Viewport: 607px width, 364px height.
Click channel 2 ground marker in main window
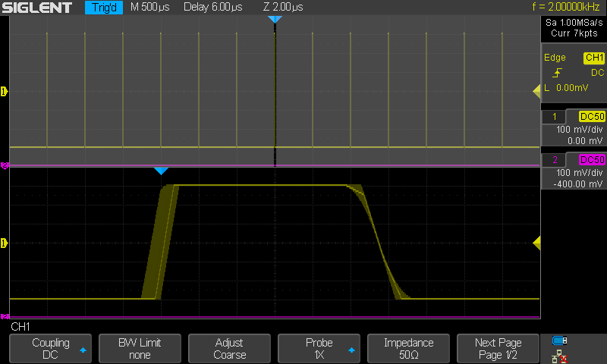[x=5, y=165]
